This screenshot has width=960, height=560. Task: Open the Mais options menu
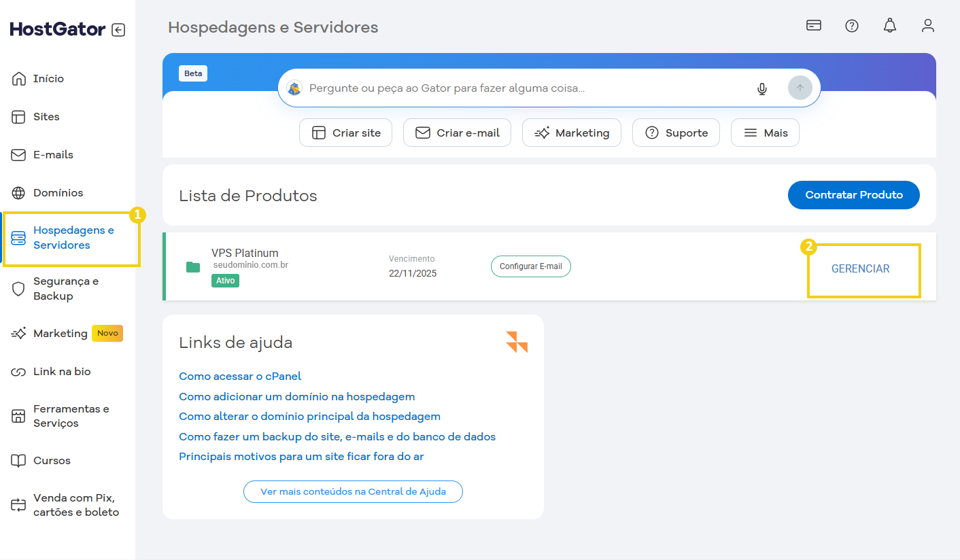(765, 133)
